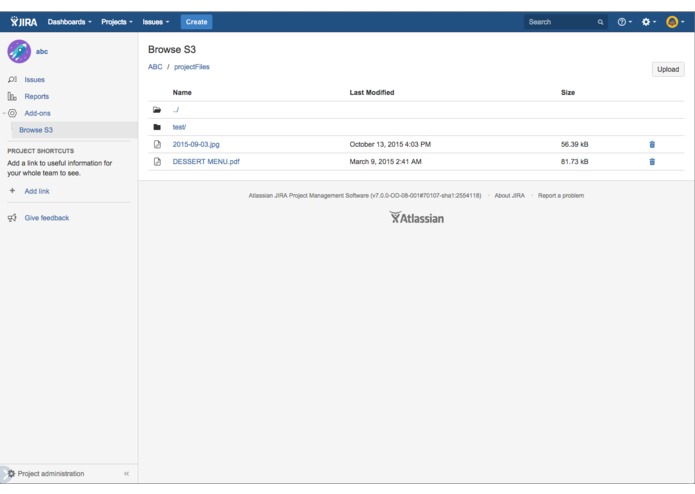Navigate up via the ../ link
The image size is (695, 494).
tap(176, 110)
